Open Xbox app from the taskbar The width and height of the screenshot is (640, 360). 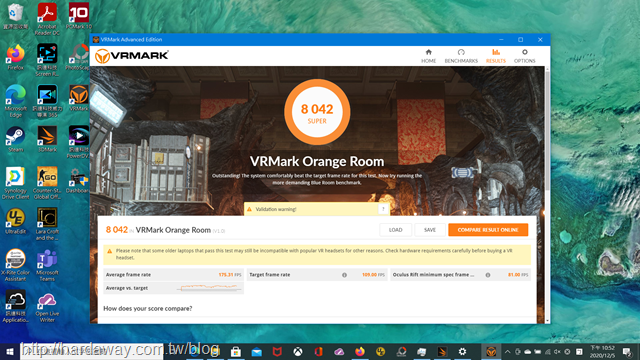(x=298, y=351)
